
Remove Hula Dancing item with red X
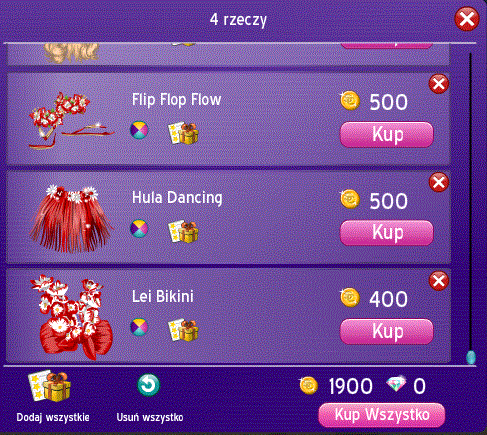(x=439, y=182)
